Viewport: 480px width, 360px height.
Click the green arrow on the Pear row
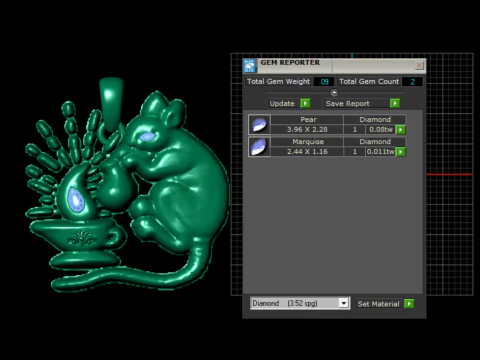[401, 129]
